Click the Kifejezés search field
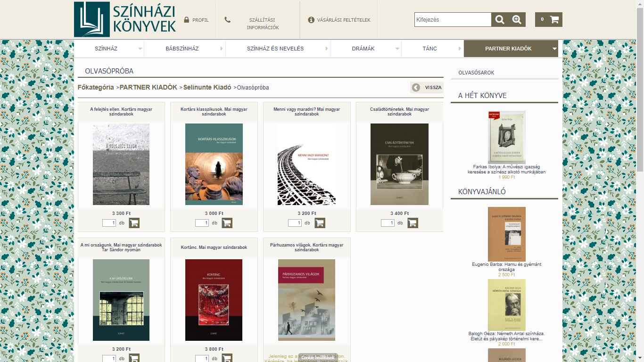 point(453,19)
